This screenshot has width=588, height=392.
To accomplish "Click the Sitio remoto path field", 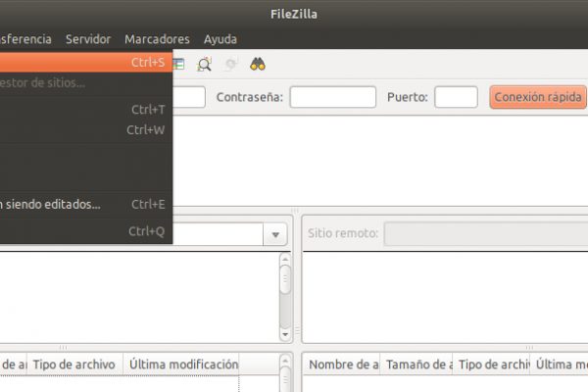I will click(x=486, y=233).
